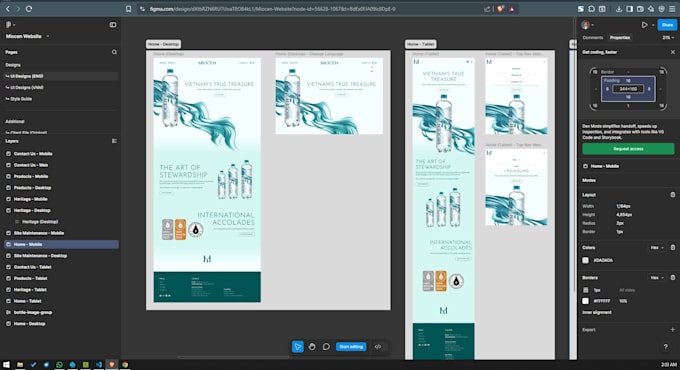This screenshot has height=370, width=680.
Task: Expand the Figma logo menu arrow
Action: (x=13, y=25)
